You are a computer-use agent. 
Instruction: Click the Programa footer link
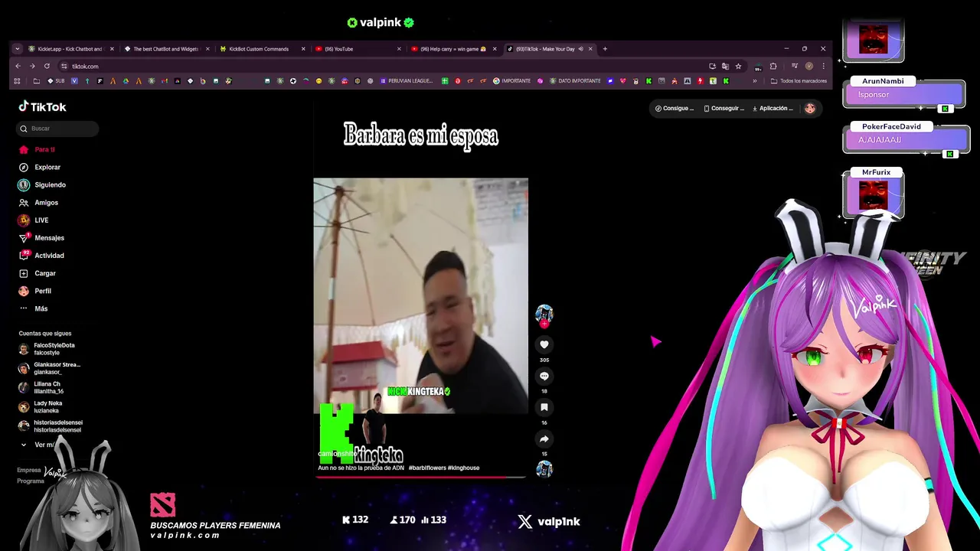point(31,481)
